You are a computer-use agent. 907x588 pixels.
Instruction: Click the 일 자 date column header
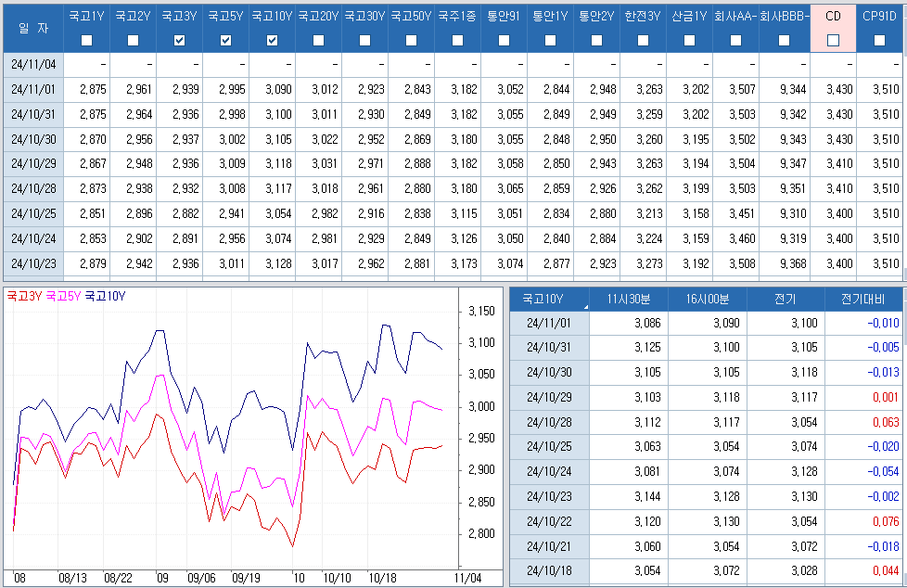point(33,28)
